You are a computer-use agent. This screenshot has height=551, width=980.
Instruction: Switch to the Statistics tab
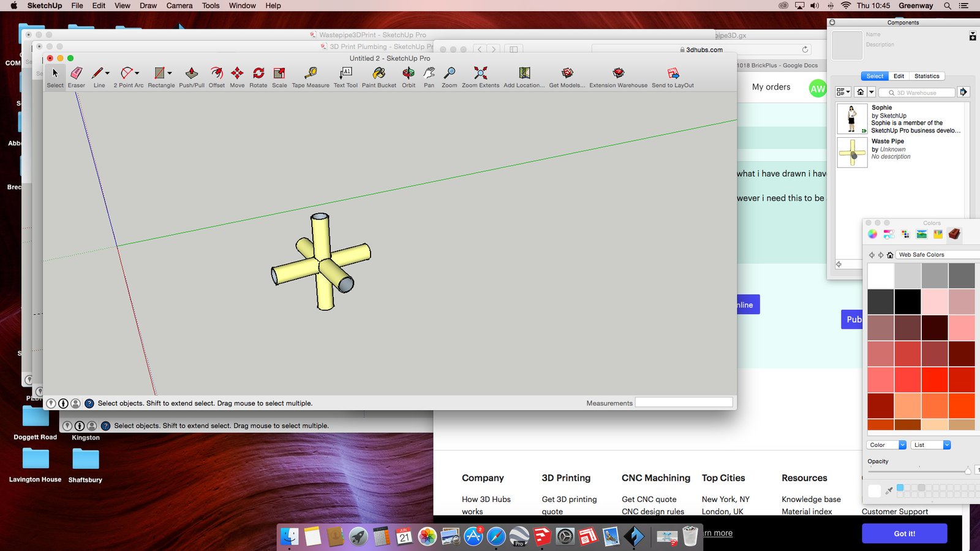(926, 77)
